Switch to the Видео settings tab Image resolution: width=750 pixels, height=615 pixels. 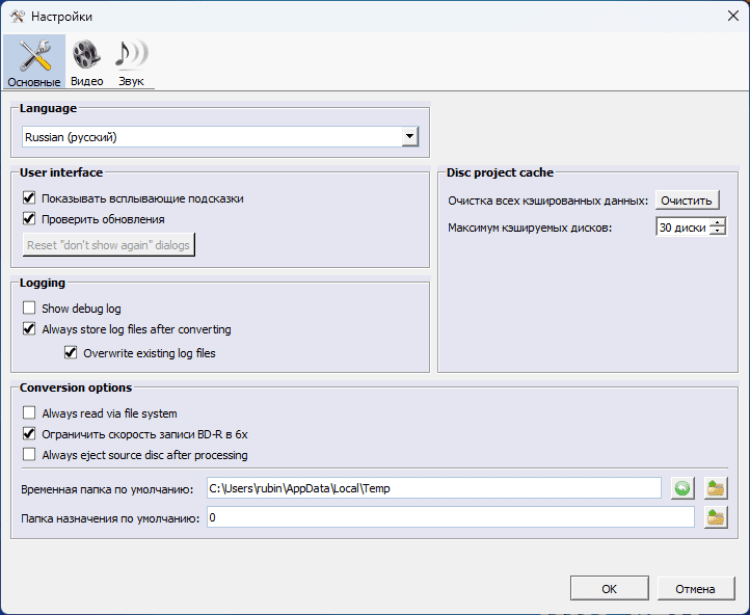(x=87, y=58)
